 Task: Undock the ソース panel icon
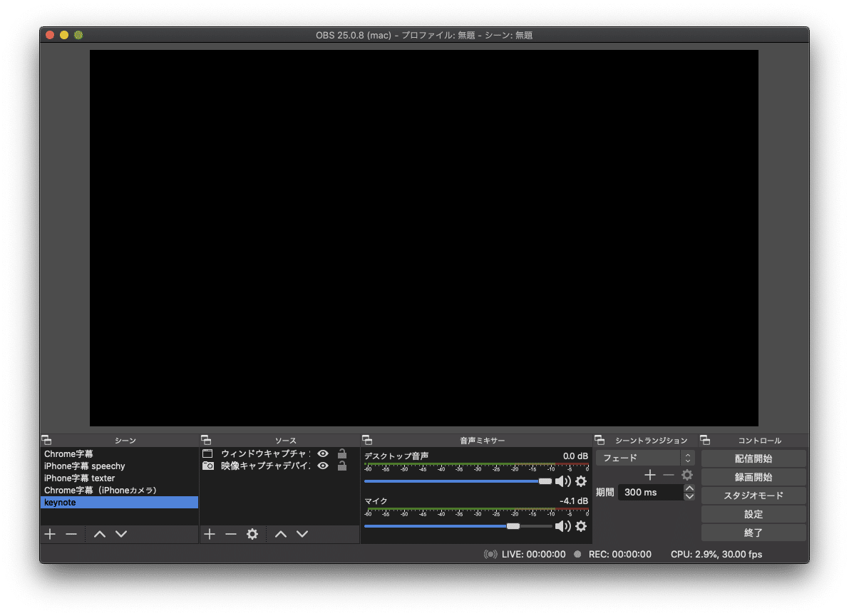pyautogui.click(x=206, y=440)
